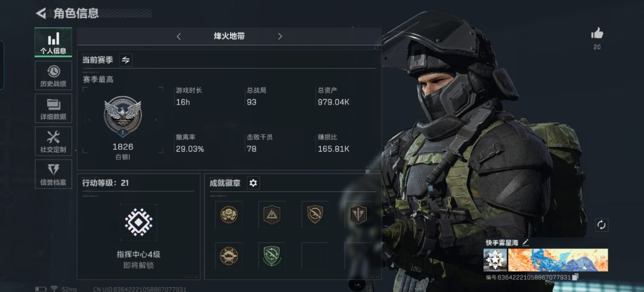This screenshot has height=292, width=644.
Task: Select the silver eagle rank emblem
Action: click(x=122, y=117)
